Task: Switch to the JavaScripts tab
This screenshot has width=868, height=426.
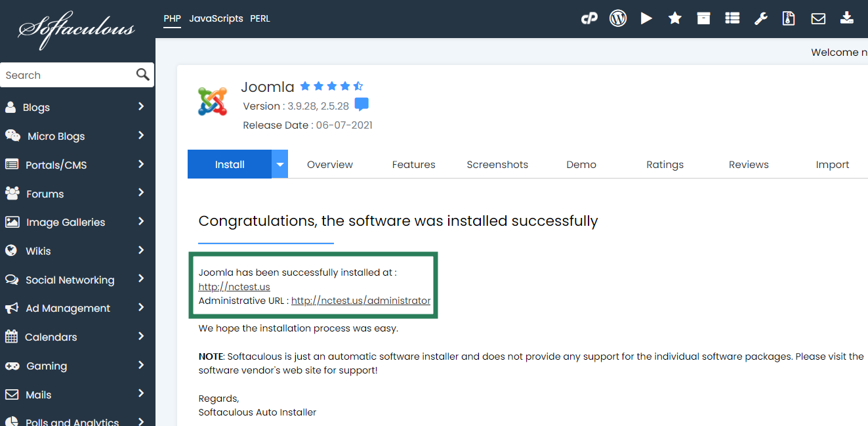Action: (x=216, y=18)
